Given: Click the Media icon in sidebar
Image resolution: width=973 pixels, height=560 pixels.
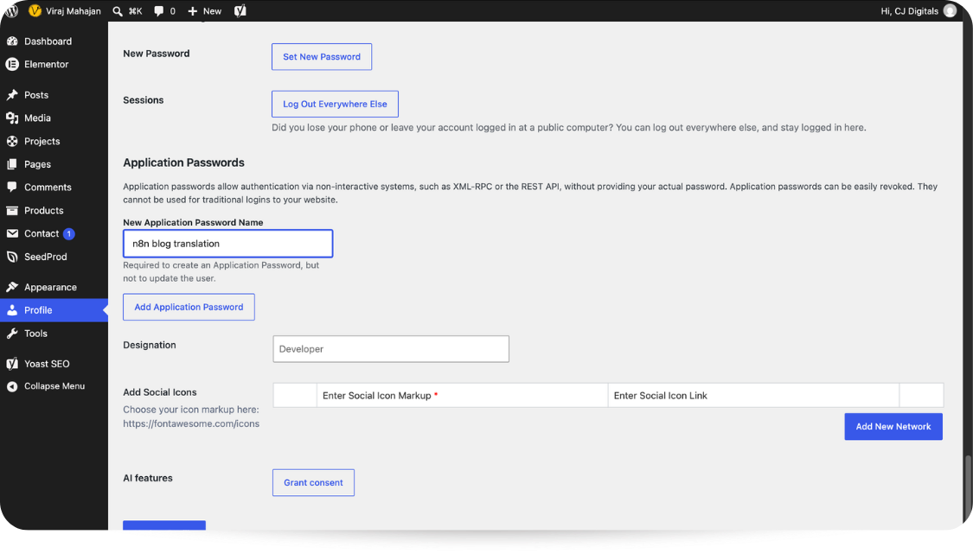Looking at the screenshot, I should click(x=12, y=118).
